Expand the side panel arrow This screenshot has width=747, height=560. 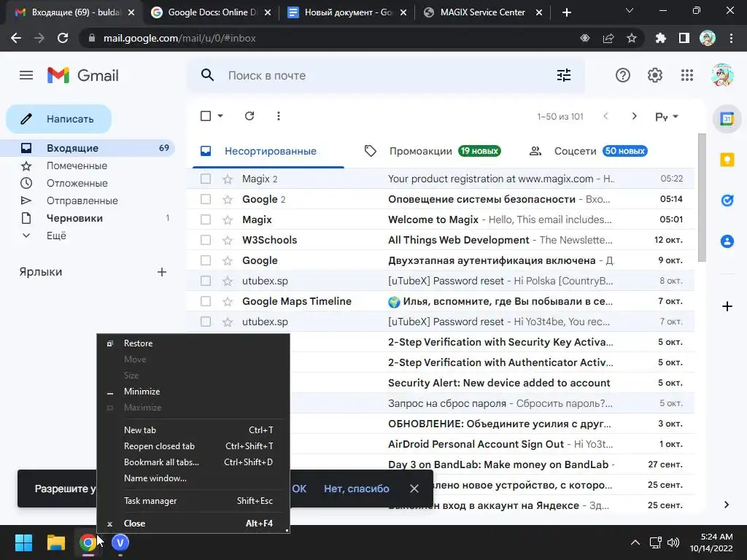(x=727, y=505)
